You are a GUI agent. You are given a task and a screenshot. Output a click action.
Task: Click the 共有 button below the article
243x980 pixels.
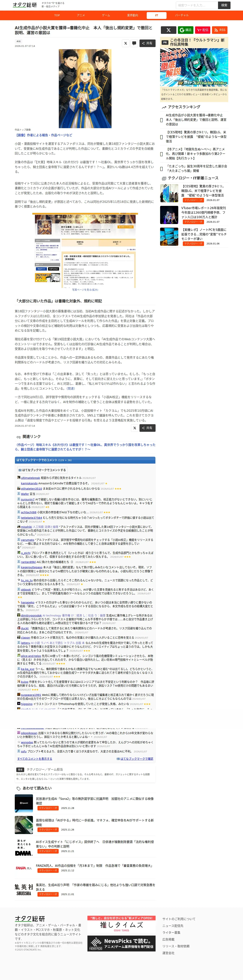(x=147, y=428)
